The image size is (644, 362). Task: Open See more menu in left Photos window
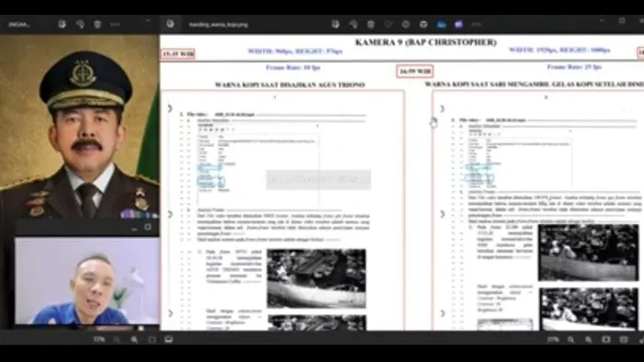[115, 24]
